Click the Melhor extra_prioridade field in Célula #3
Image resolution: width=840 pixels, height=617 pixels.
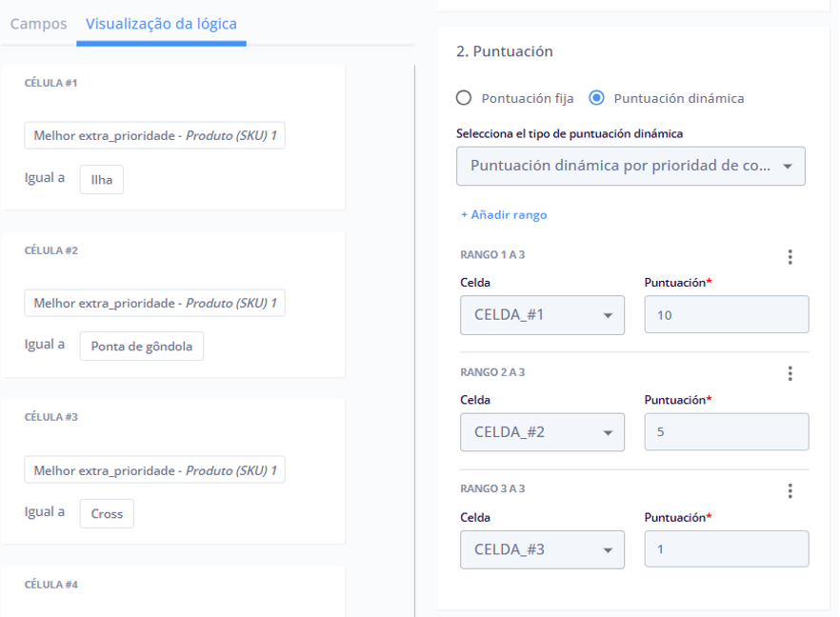(x=154, y=470)
